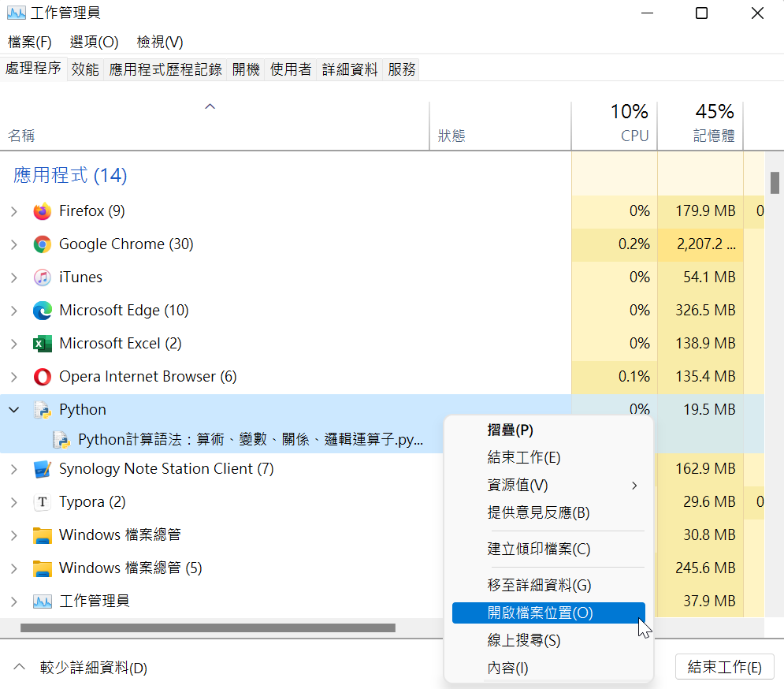Click the 326.5 MB memory value for Edge
The width and height of the screenshot is (784, 689).
tap(705, 311)
